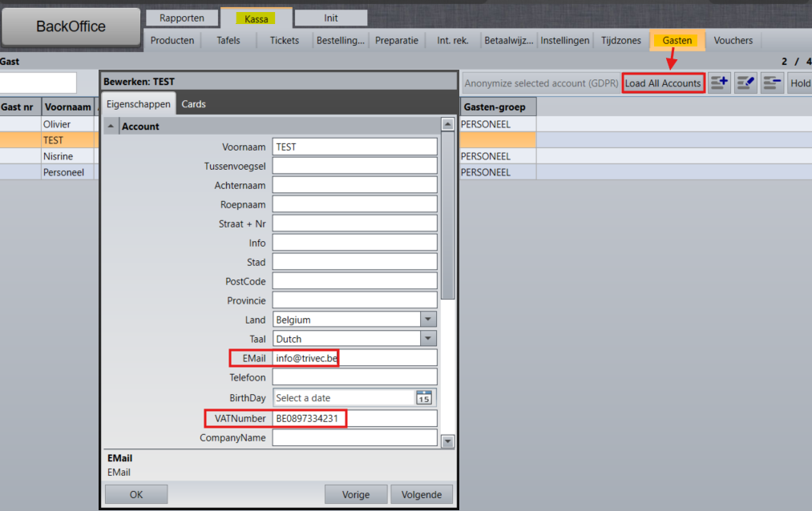This screenshot has height=511, width=812.
Task: Open the Init tab
Action: click(x=331, y=18)
